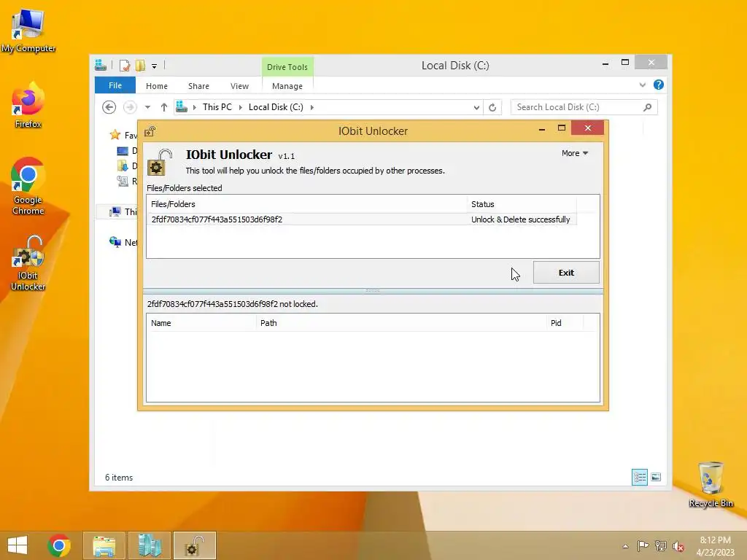Open recent locations dropdown arrow
Image resolution: width=747 pixels, height=560 pixels.
[147, 107]
